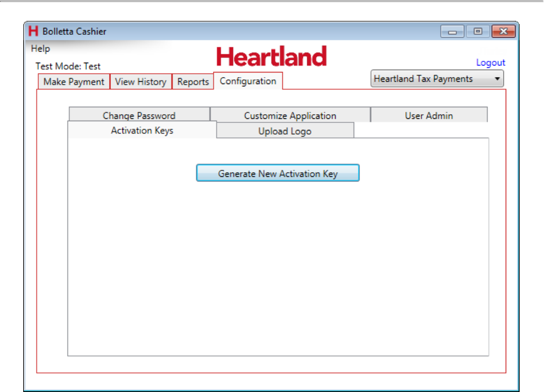This screenshot has height=392, width=544.
Task: Expand the Heartland Tax Payments dropdown
Action: [x=437, y=79]
